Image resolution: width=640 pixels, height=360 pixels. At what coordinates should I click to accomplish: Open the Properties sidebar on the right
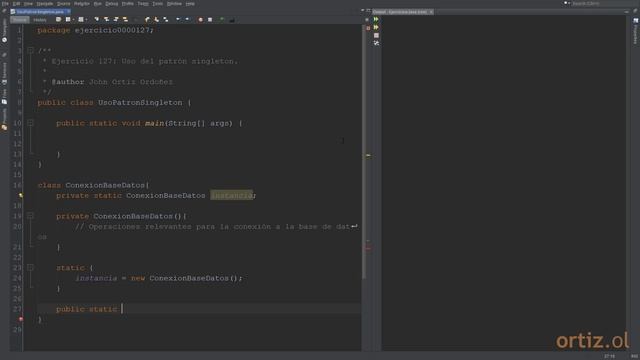[x=636, y=31]
